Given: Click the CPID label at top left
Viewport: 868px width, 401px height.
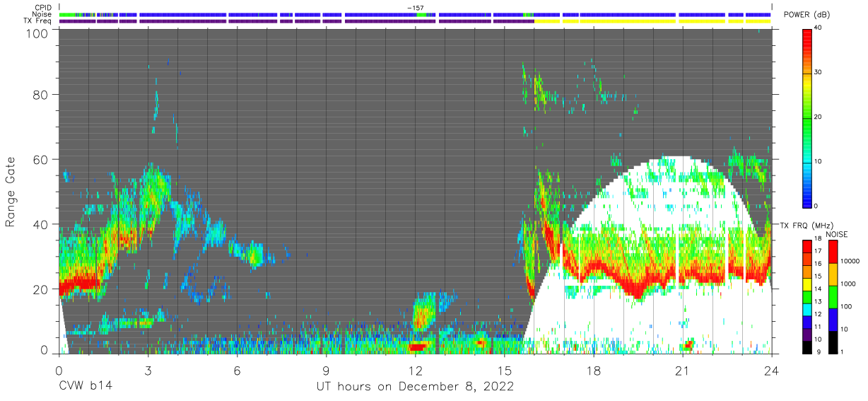Looking at the screenshot, I should [x=42, y=7].
